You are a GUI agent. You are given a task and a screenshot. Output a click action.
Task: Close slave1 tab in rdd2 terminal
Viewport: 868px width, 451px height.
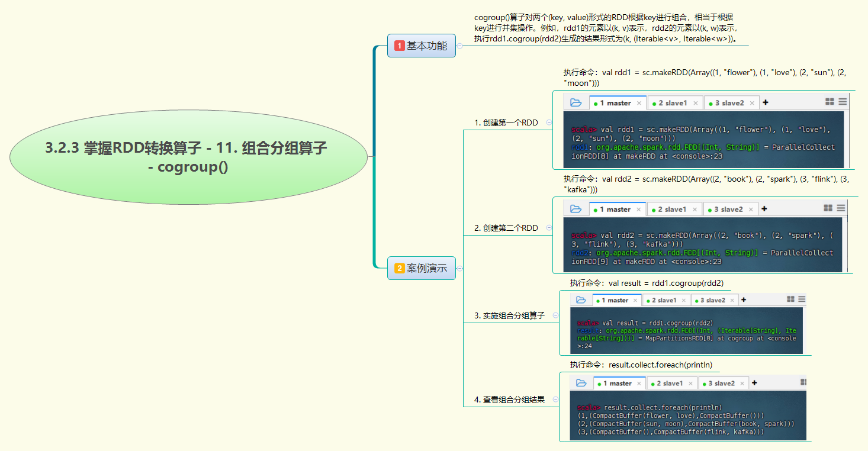695,210
